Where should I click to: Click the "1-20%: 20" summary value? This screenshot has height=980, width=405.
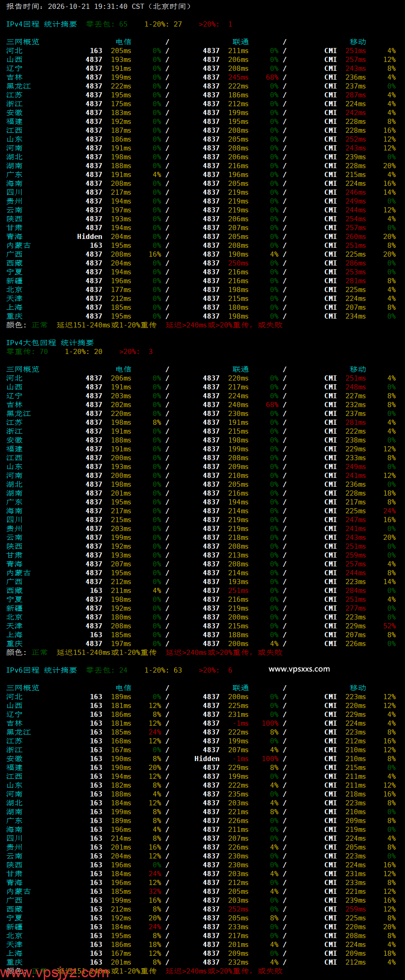click(83, 352)
